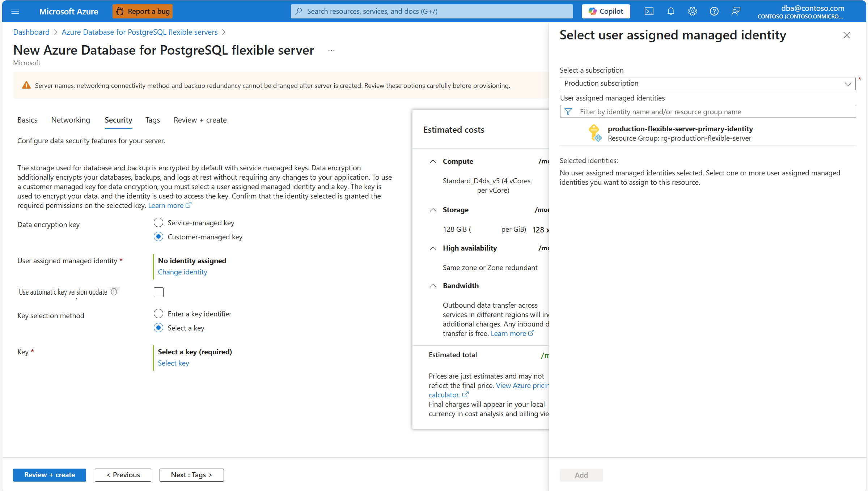This screenshot has width=868, height=491.
Task: Click the feedback person icon
Action: 736,11
